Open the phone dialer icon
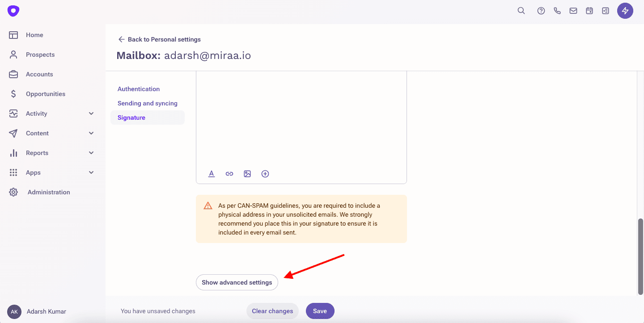Viewport: 644px width, 323px height. click(x=557, y=11)
